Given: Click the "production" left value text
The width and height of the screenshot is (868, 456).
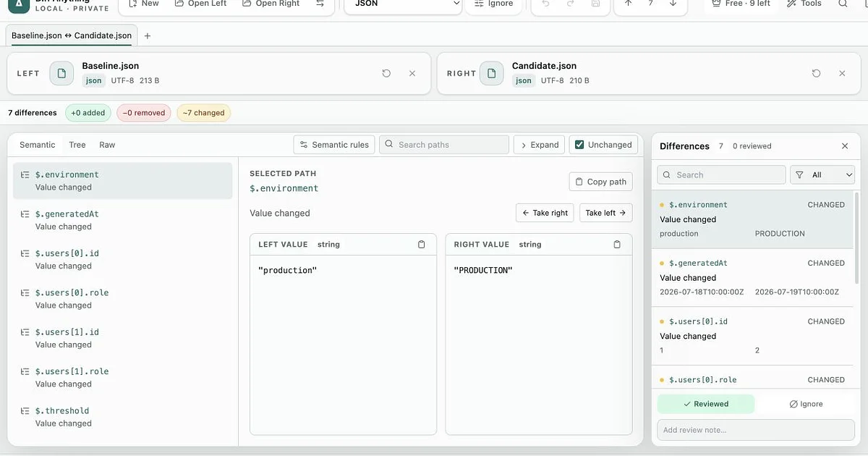Looking at the screenshot, I should [x=288, y=270].
